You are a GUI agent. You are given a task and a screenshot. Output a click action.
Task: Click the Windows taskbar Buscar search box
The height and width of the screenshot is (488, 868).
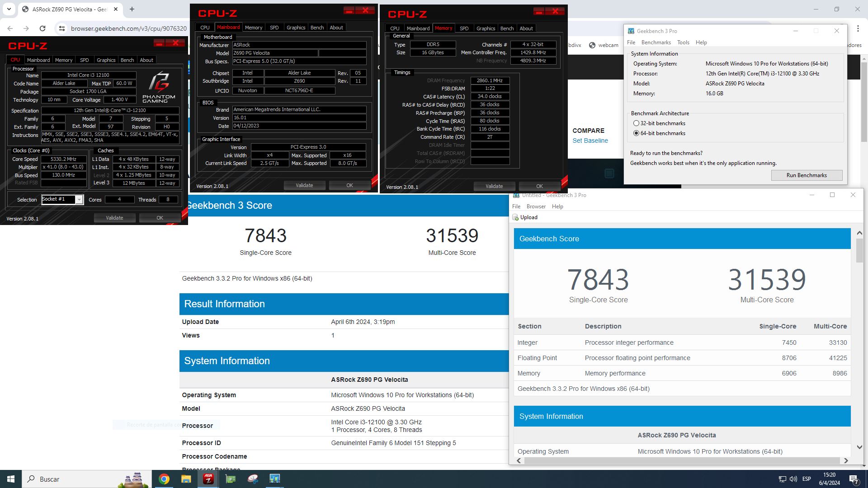pos(86,479)
